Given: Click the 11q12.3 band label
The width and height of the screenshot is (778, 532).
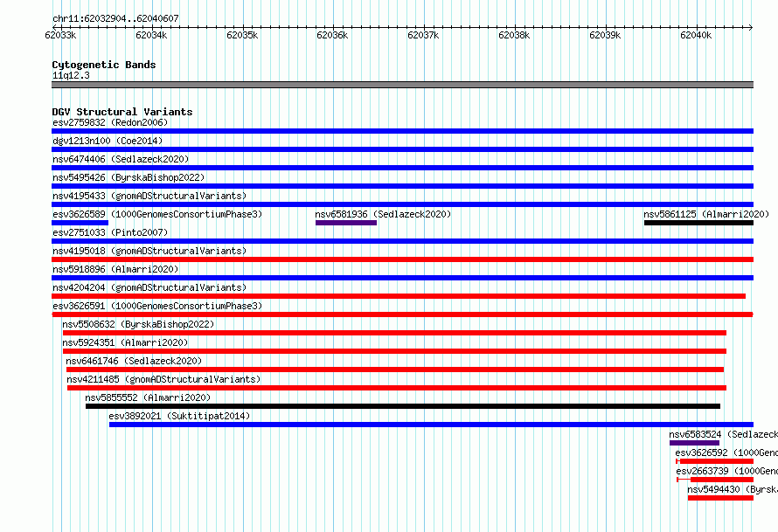Looking at the screenshot, I should (71, 75).
